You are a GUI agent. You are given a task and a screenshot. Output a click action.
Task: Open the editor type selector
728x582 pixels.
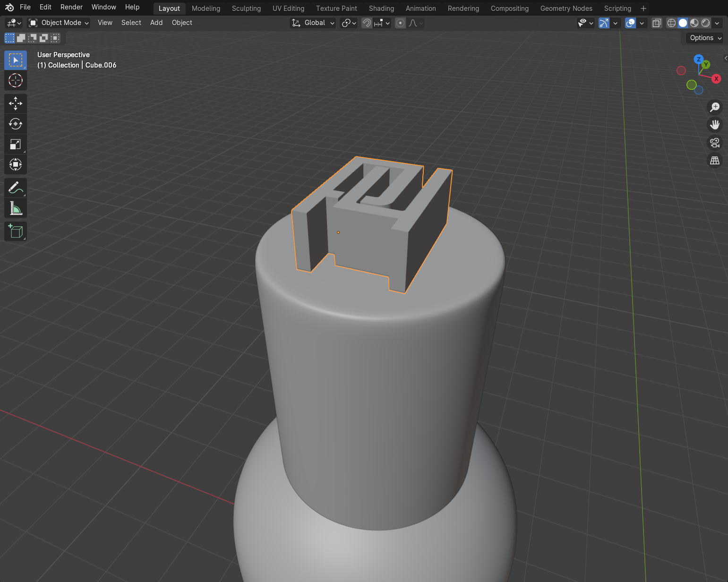pyautogui.click(x=13, y=23)
